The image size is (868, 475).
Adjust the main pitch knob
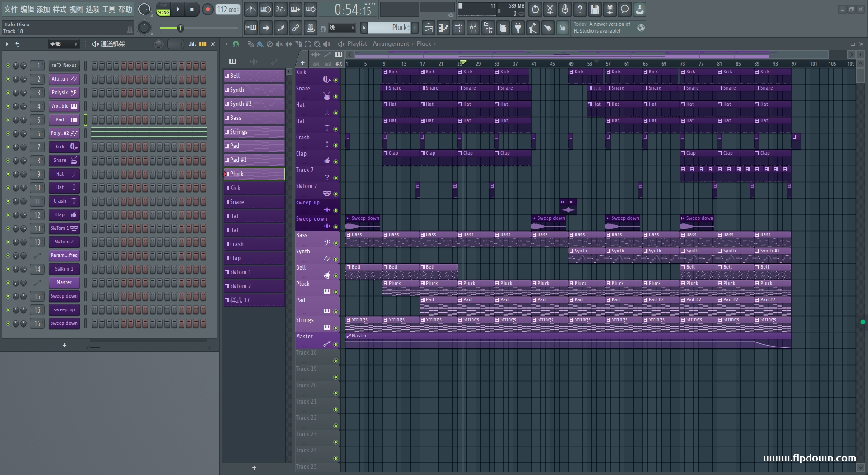(144, 28)
